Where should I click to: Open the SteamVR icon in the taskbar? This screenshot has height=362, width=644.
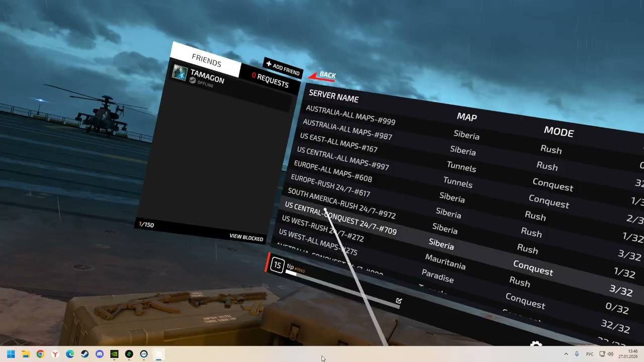tap(144, 354)
